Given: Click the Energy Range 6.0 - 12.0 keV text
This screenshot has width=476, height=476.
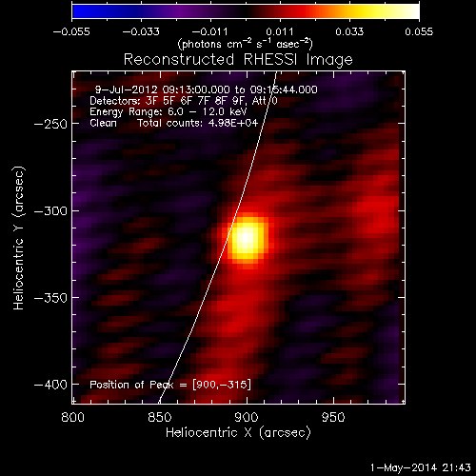Looking at the screenshot, I should coord(169,111).
